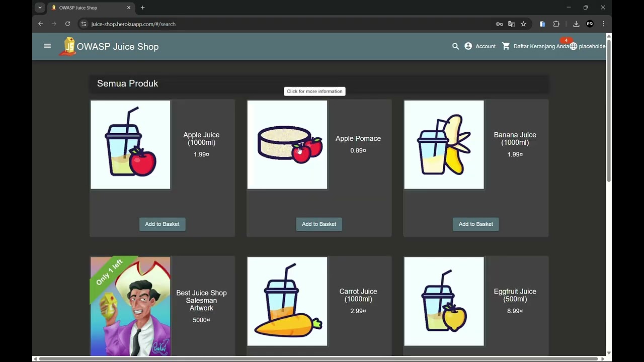Click the Apple Pomace title text

pyautogui.click(x=358, y=138)
